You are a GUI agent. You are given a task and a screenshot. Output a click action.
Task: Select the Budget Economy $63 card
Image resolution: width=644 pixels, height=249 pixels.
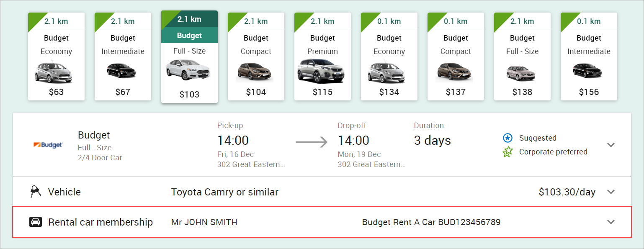point(56,56)
